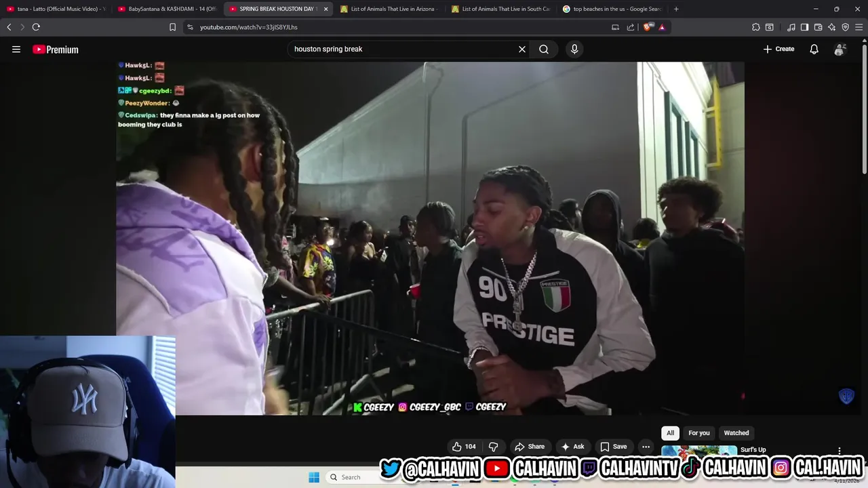Screen dimensions: 868x488
Task: Switch to the BabySantana & KA$HDAMI tab
Action: pyautogui.click(x=167, y=9)
